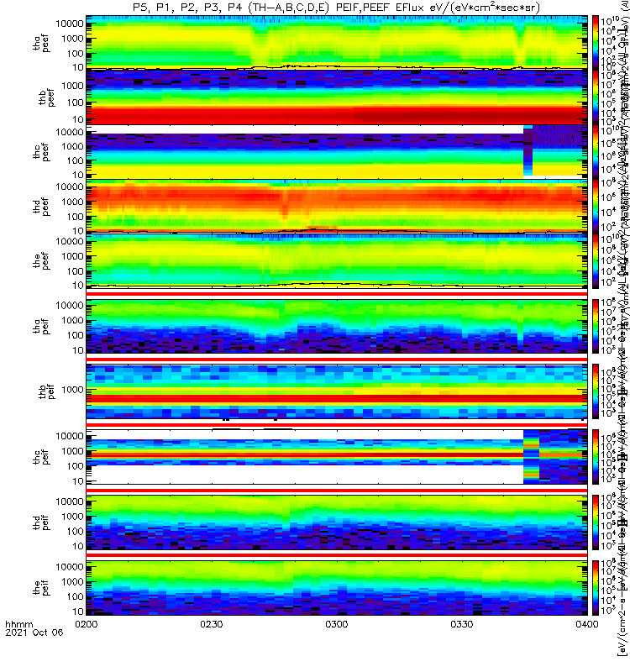This screenshot has height=672, width=630.
Task: Click the color bar beside thb peef panel
Action: (x=596, y=97)
